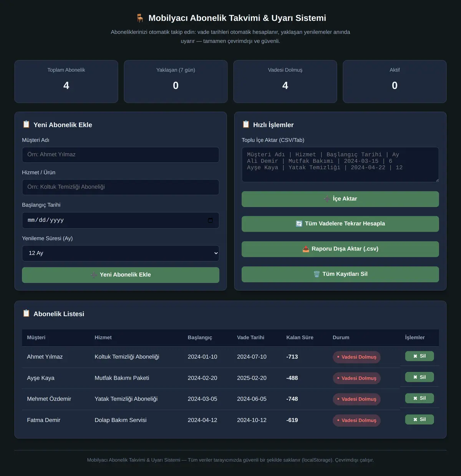Screen dimensions: 461x476
Task: Click the clipboard icon beside Yeni Abonelik Ekle heading
Action: [x=26, y=124]
